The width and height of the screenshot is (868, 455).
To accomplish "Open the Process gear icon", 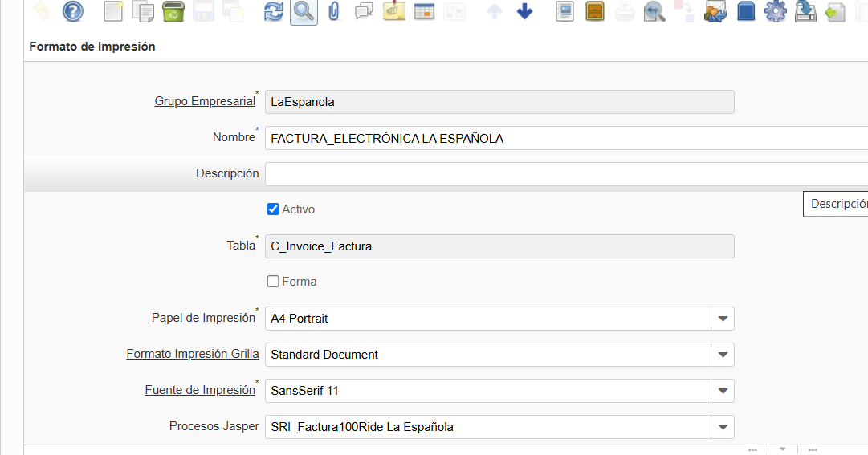I will pos(775,12).
